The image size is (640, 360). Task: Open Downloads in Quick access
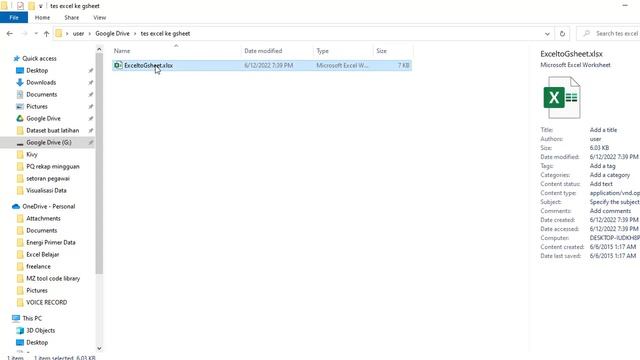[x=41, y=82]
